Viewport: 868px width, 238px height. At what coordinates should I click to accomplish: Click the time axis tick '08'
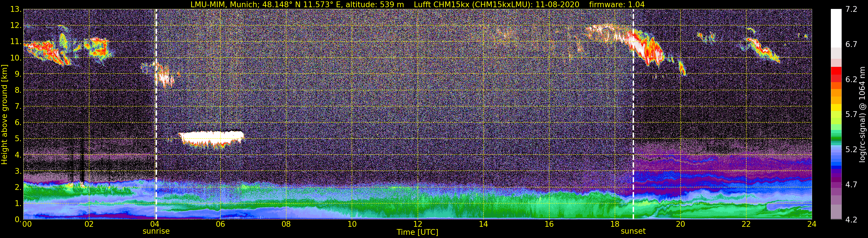coord(286,224)
